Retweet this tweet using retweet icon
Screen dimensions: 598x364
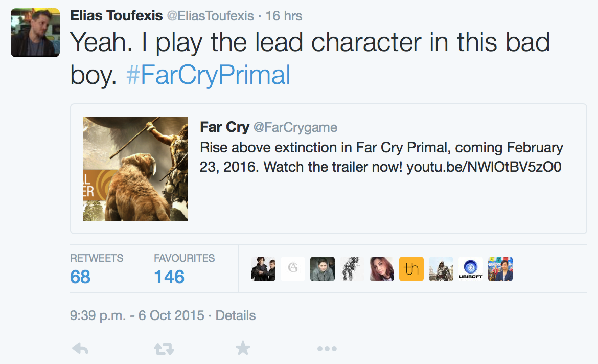tap(164, 349)
